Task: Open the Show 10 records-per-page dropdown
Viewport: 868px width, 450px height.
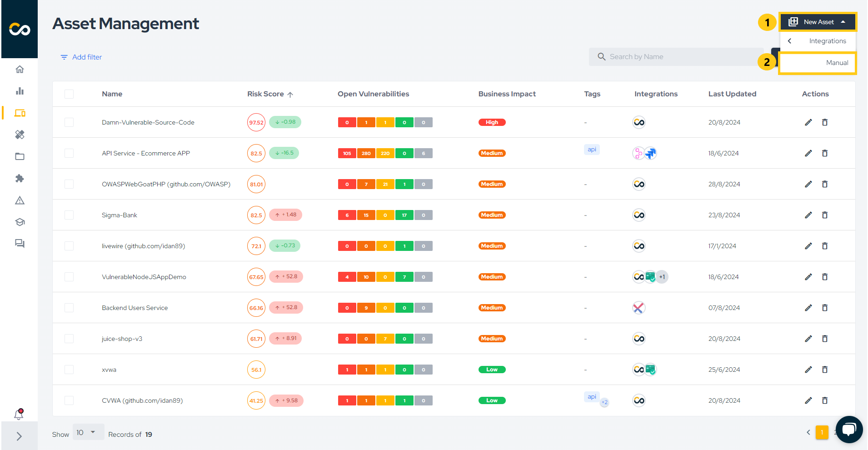Action: pos(88,432)
